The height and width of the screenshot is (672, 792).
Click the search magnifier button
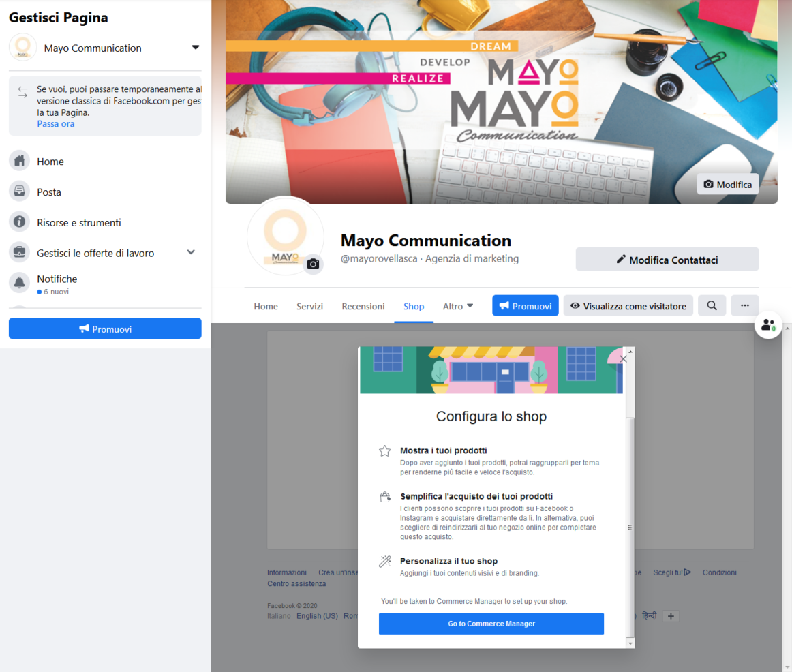point(712,305)
